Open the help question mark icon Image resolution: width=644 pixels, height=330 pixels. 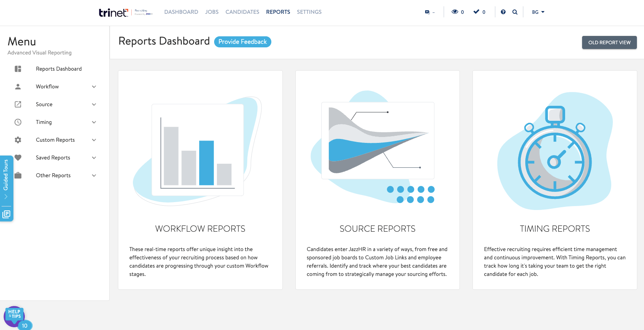click(503, 12)
